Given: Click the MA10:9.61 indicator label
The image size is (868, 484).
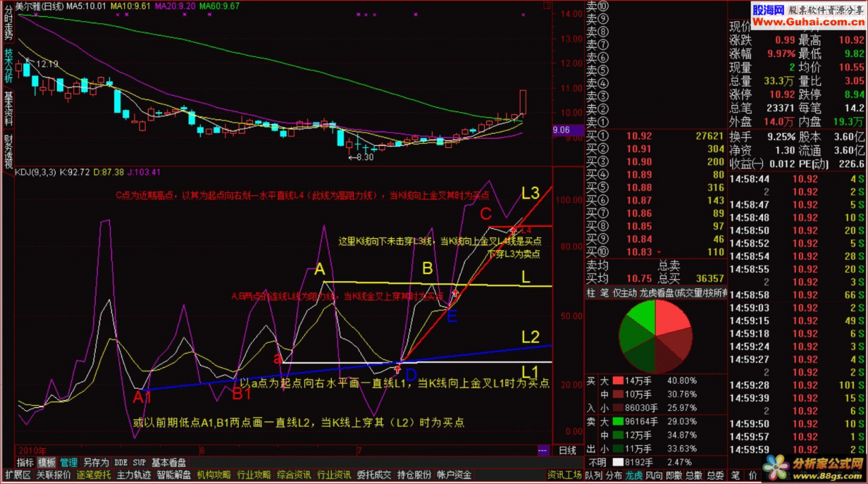Looking at the screenshot, I should (130, 5).
